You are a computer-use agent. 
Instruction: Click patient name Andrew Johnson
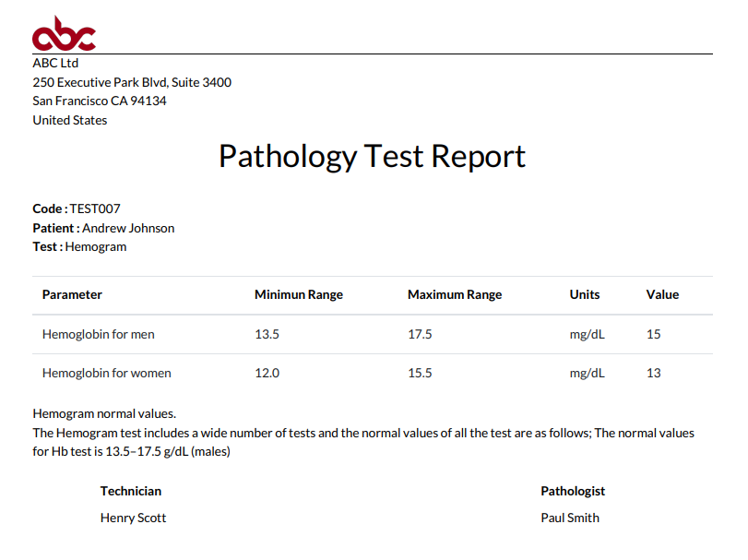click(128, 228)
